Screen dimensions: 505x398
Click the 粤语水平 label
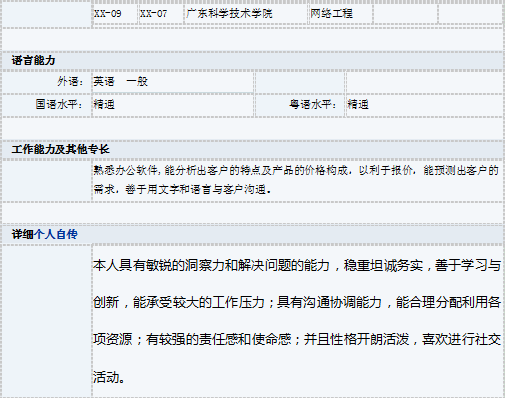(x=313, y=104)
